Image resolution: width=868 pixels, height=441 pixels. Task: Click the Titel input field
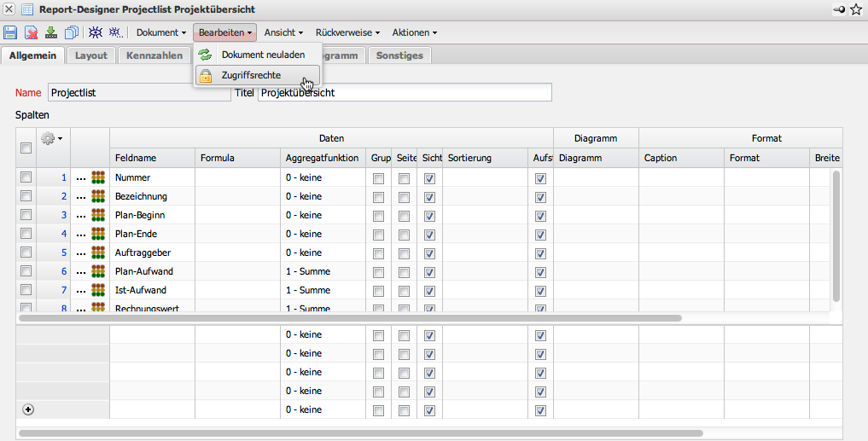pos(404,92)
